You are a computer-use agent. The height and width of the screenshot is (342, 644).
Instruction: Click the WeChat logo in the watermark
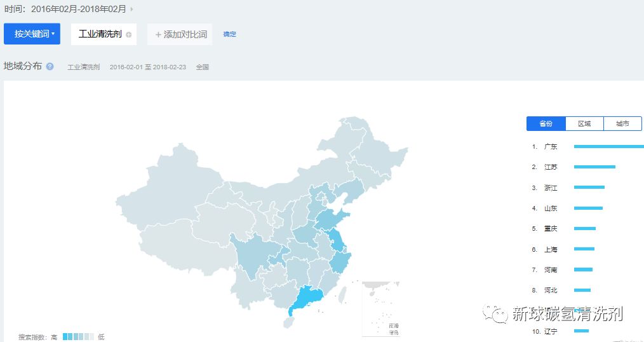(494, 313)
